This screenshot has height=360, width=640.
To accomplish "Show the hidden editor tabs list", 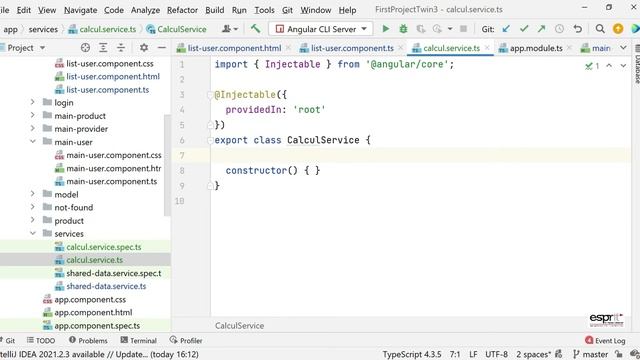I will pos(623,48).
